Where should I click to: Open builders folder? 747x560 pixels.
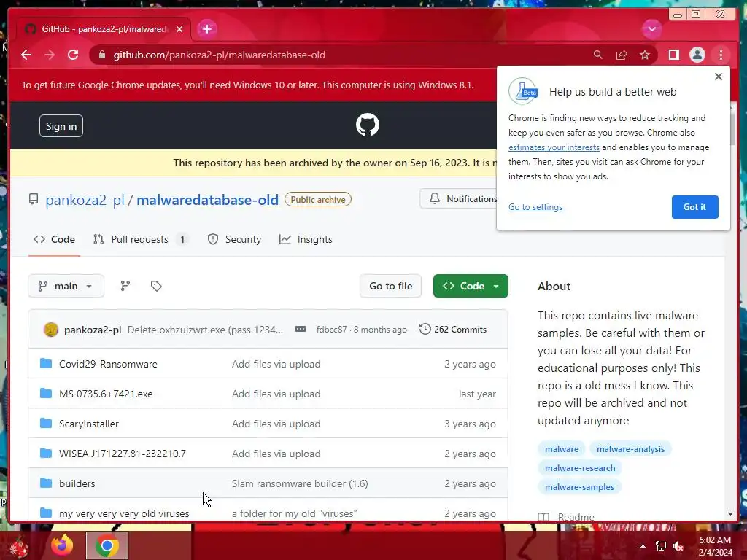(77, 484)
